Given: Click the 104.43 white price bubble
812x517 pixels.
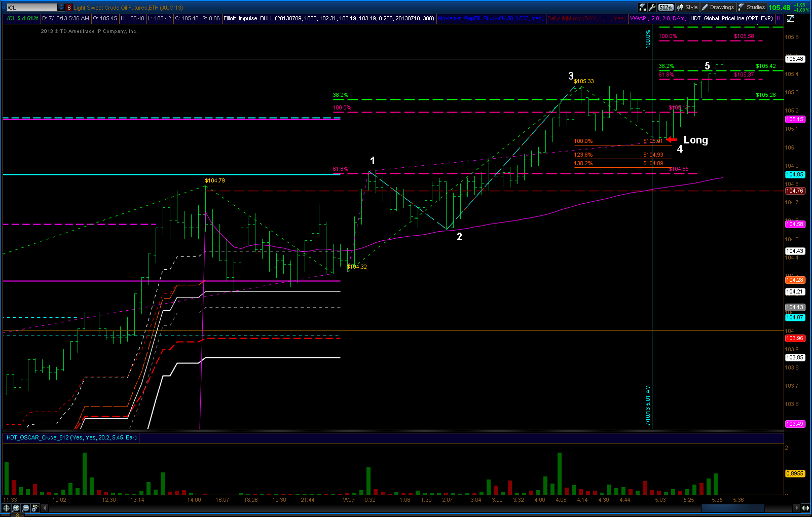Looking at the screenshot, I should [795, 251].
